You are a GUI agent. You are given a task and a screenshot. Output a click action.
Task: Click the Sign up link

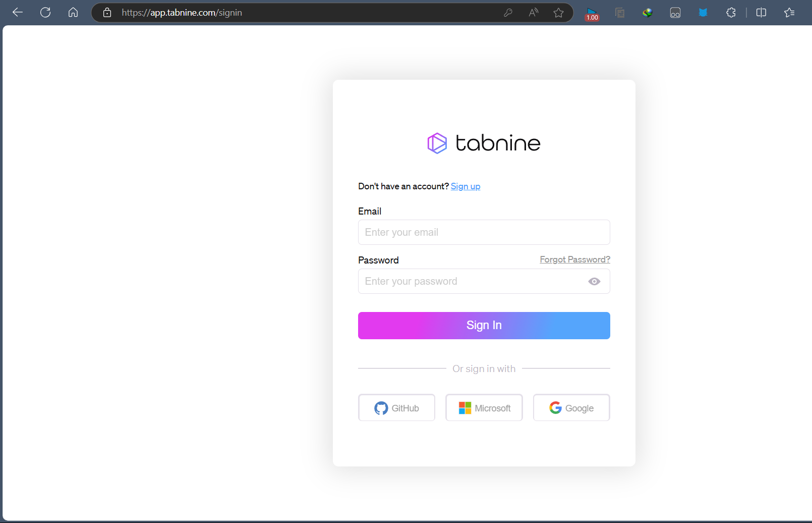click(466, 186)
